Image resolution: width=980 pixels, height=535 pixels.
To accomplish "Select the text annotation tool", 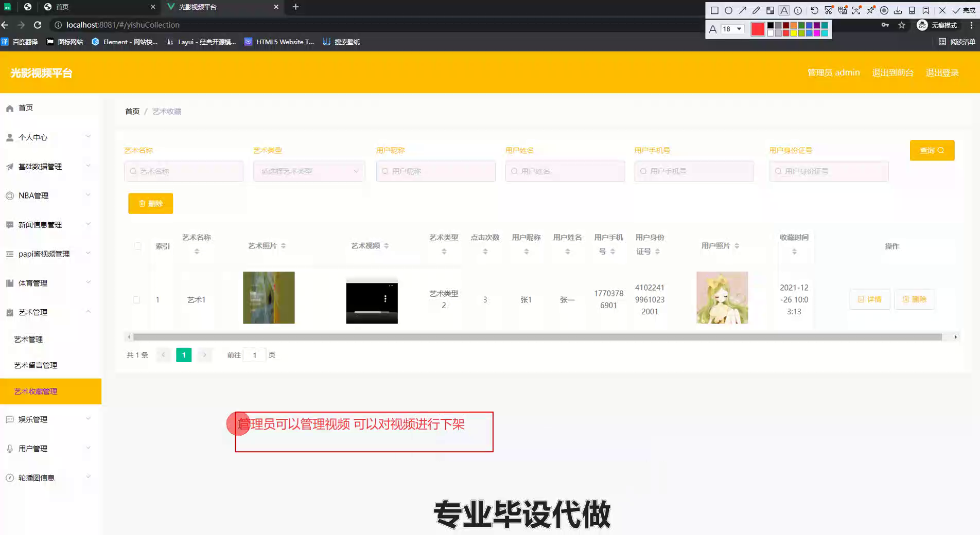I will coord(784,10).
